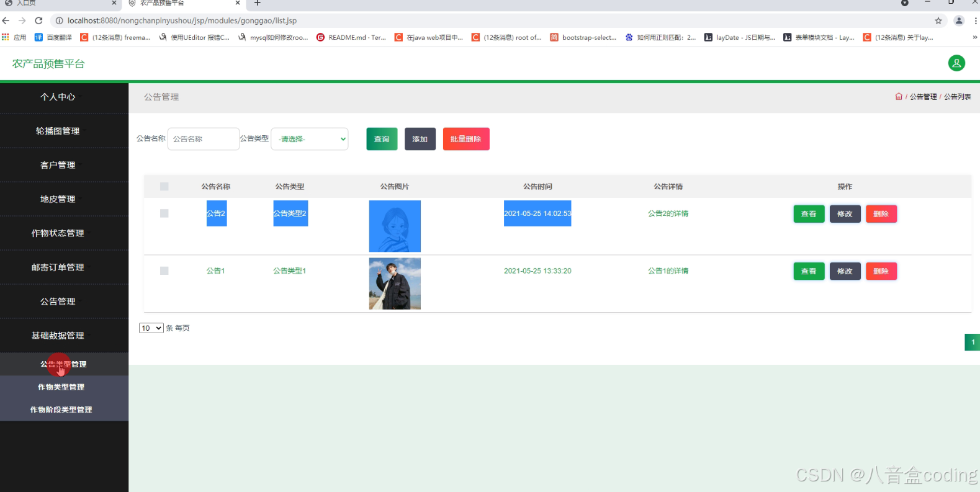Open the 公告类型 请选择 dropdown
This screenshot has width=980, height=492.
tap(310, 139)
